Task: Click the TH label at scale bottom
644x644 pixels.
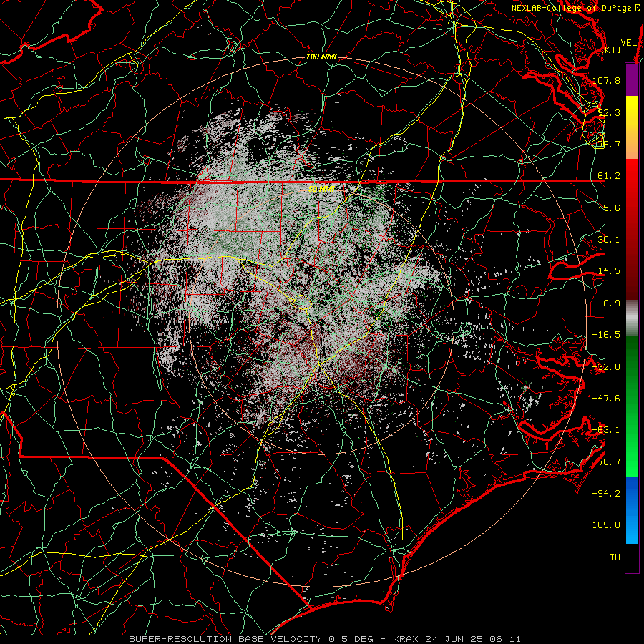Action: pos(615,557)
